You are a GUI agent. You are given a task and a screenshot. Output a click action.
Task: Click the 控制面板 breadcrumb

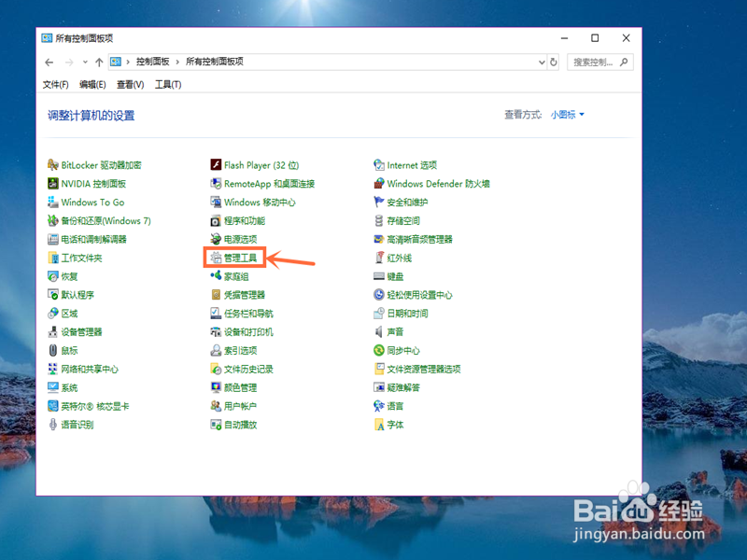pyautogui.click(x=152, y=62)
